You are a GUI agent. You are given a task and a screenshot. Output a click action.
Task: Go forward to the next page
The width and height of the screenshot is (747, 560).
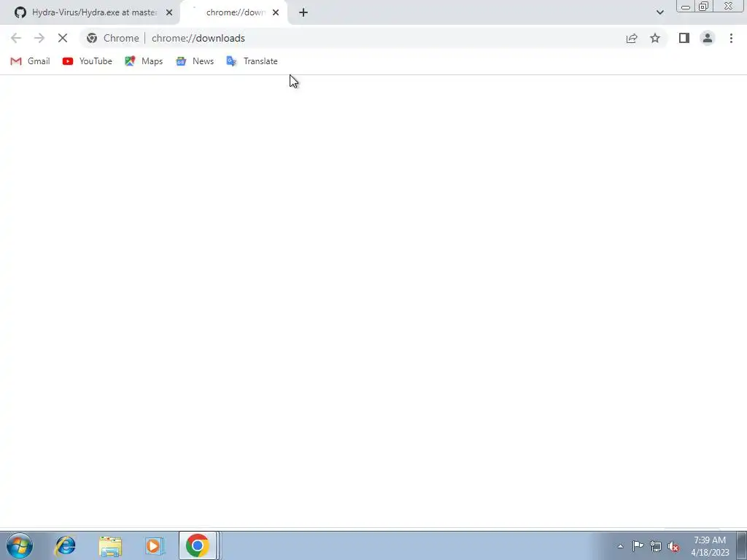click(x=39, y=38)
